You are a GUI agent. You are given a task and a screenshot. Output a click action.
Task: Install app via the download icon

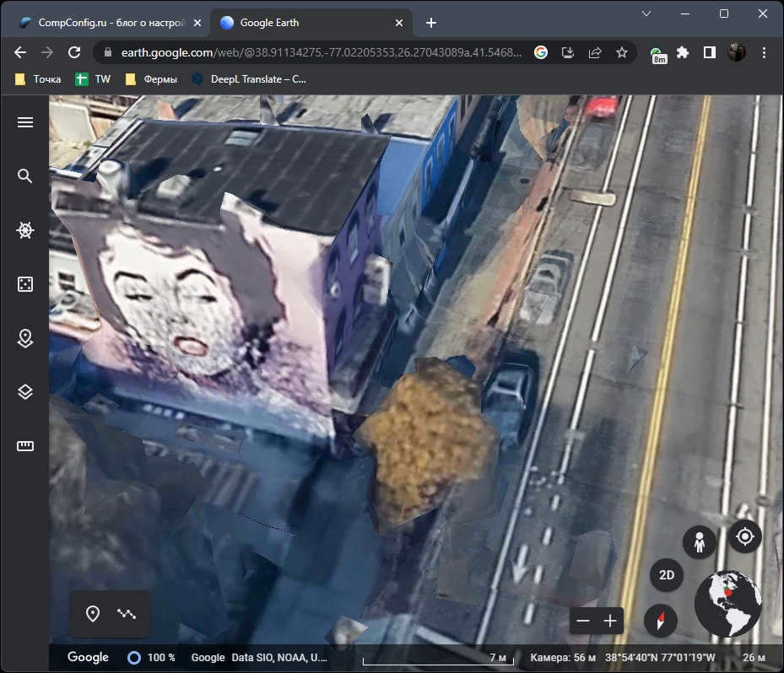[x=568, y=52]
